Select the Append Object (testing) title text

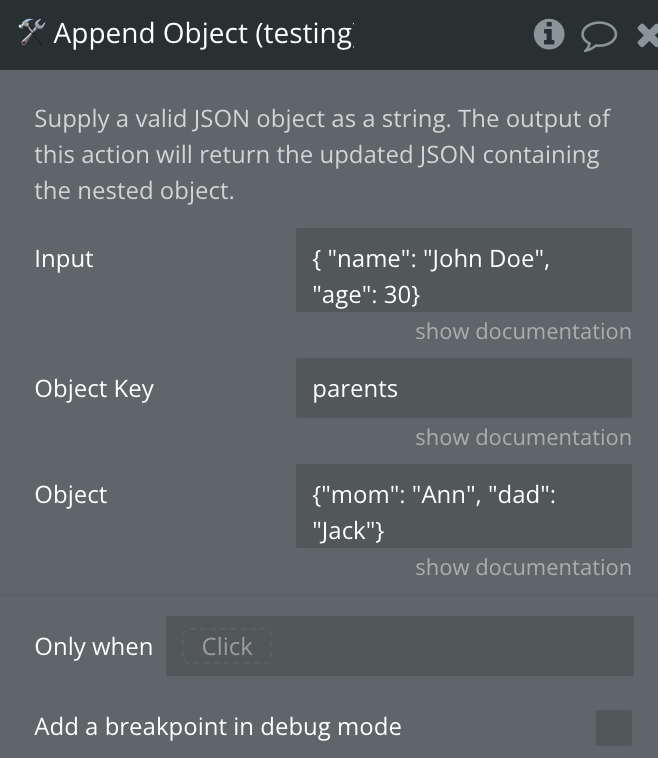204,34
